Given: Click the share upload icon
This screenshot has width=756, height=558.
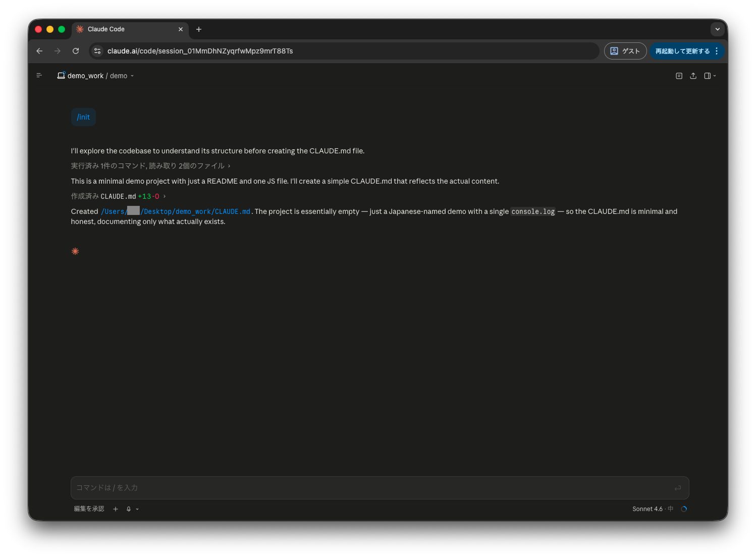Looking at the screenshot, I should pyautogui.click(x=693, y=76).
